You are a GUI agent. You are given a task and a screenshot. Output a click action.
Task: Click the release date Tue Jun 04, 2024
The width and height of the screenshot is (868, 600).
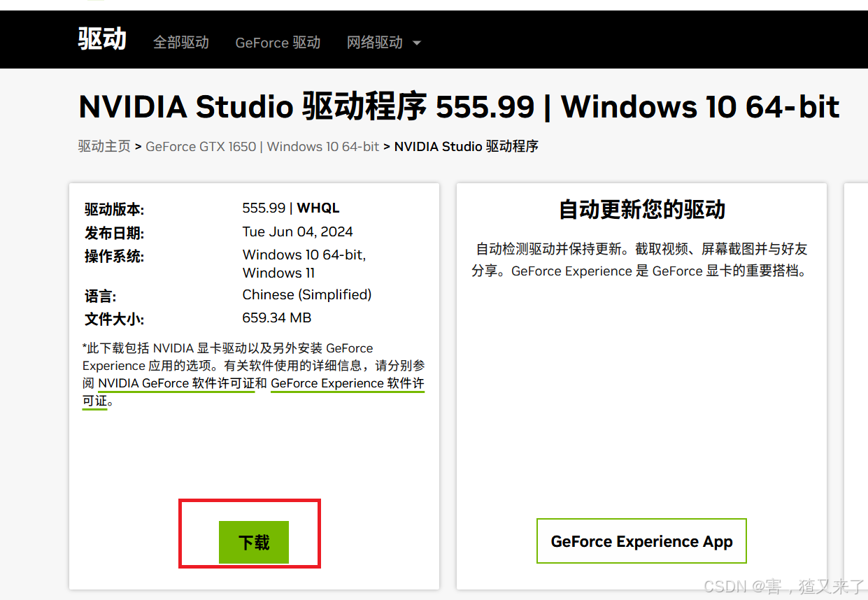[x=297, y=232]
